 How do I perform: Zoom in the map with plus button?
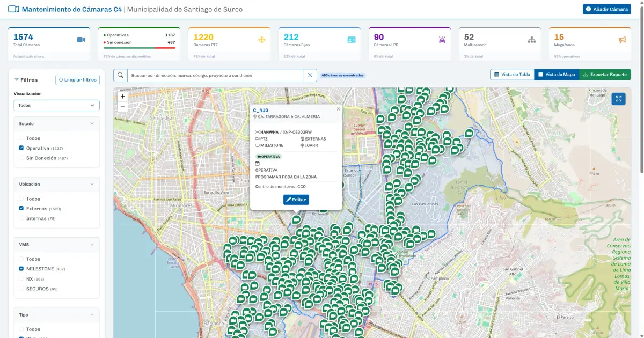tap(123, 97)
